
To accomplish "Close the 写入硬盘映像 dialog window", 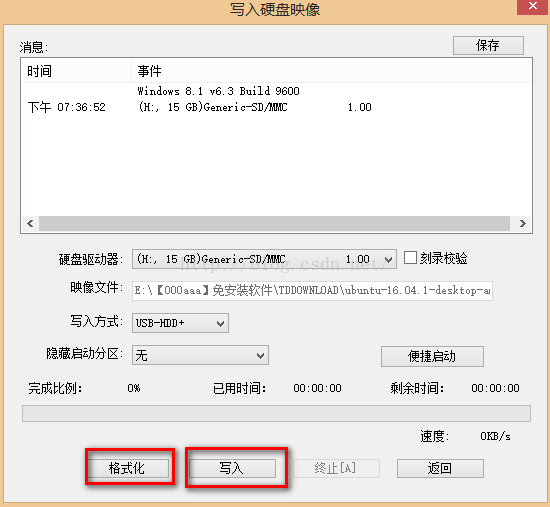I will click(533, 6).
